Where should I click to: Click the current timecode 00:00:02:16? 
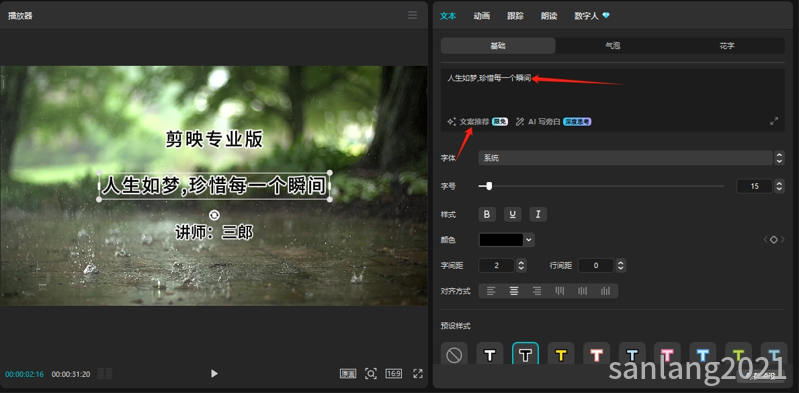pyautogui.click(x=24, y=374)
